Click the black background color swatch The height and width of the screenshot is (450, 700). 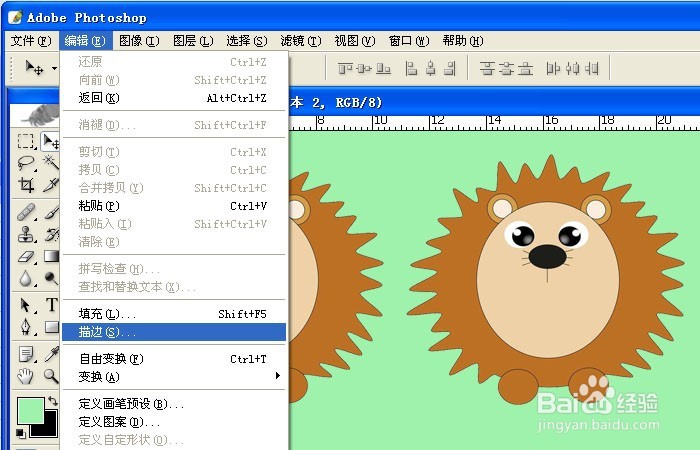pyautogui.click(x=49, y=428)
